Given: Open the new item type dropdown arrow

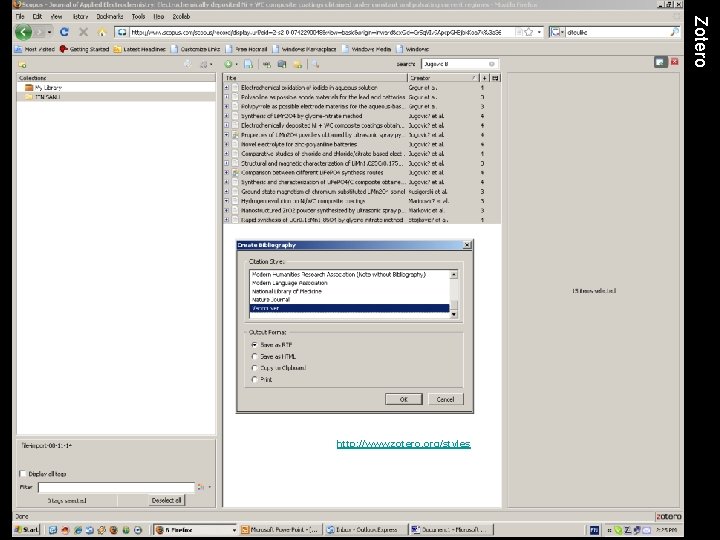Looking at the screenshot, I should 236,64.
